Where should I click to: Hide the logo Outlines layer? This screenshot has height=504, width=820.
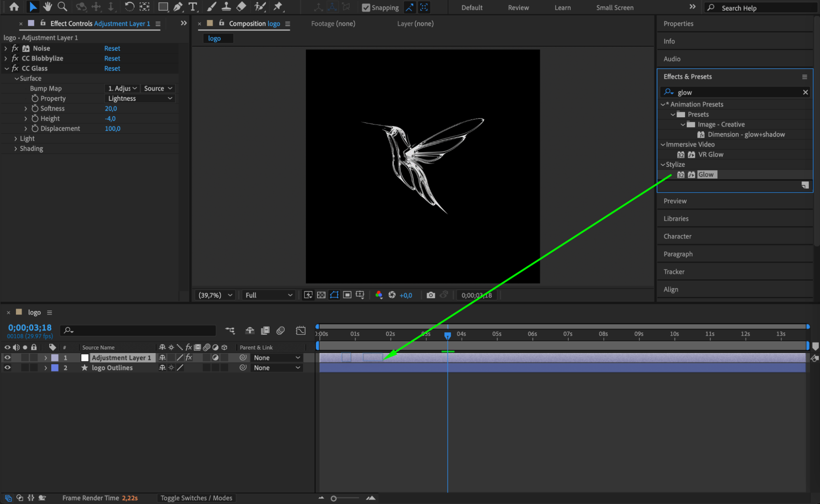[x=7, y=368]
